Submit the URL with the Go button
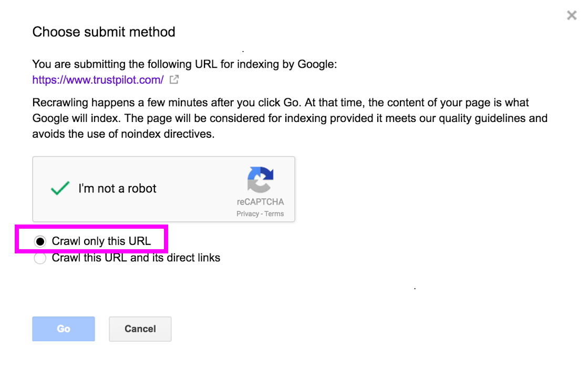588x367 pixels. click(x=64, y=329)
